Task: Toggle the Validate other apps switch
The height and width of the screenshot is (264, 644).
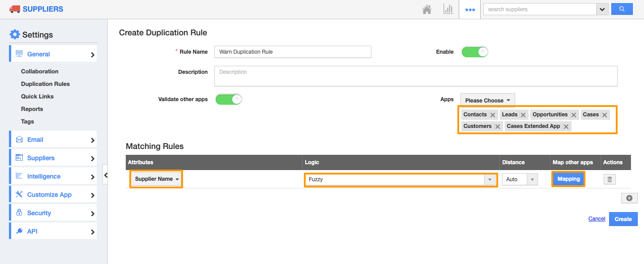Action: (229, 99)
